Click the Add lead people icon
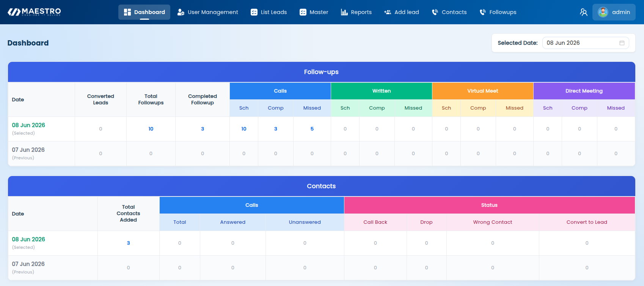The image size is (644, 286). (388, 12)
